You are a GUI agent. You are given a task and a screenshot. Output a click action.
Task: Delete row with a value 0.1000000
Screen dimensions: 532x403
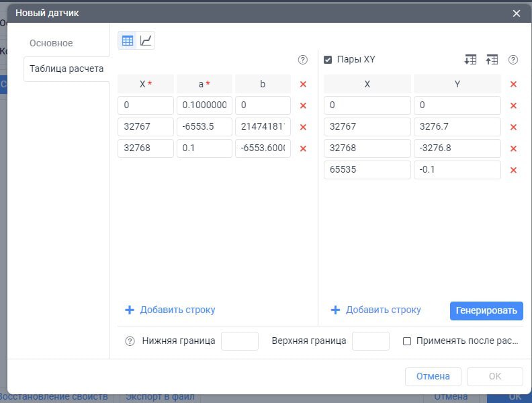(303, 105)
